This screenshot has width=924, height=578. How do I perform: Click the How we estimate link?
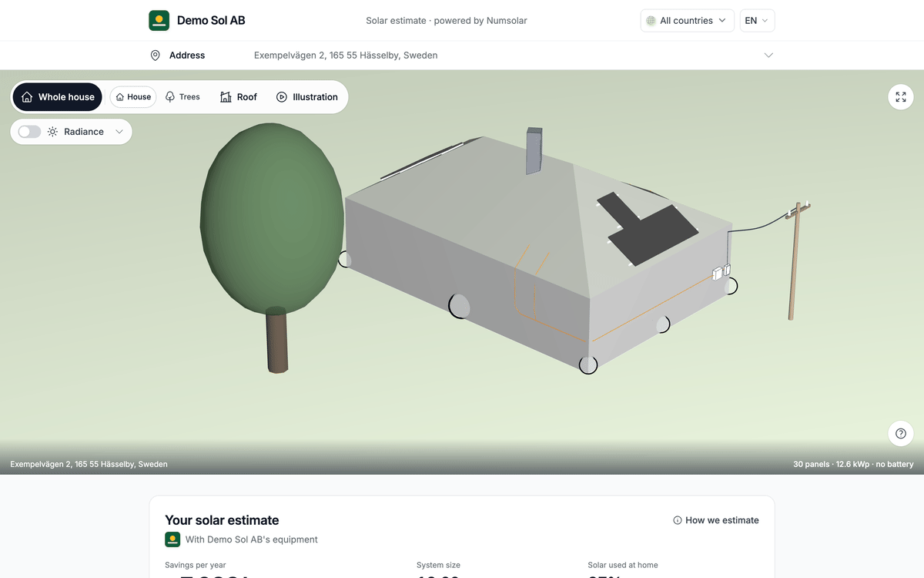coord(716,520)
